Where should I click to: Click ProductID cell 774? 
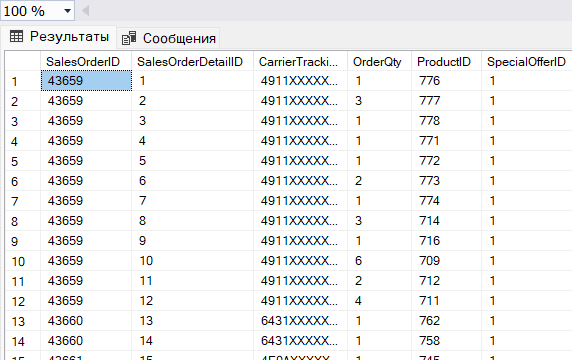click(447, 201)
